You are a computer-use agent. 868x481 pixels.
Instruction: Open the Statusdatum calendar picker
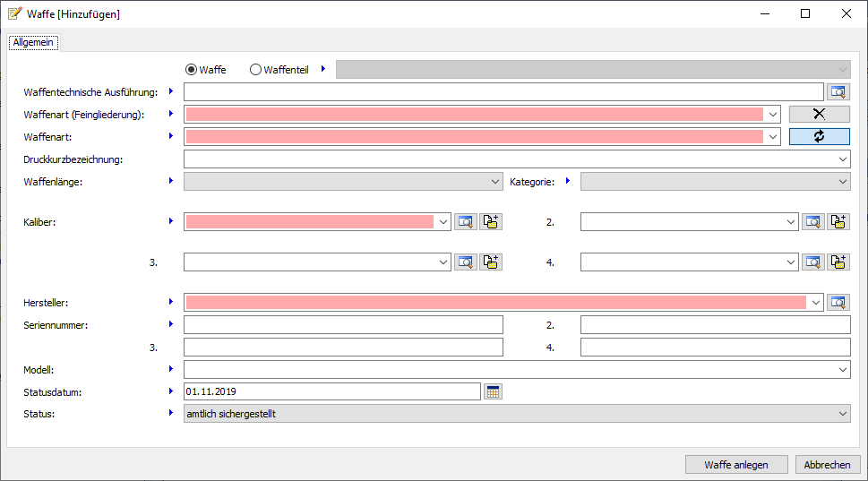click(x=494, y=391)
